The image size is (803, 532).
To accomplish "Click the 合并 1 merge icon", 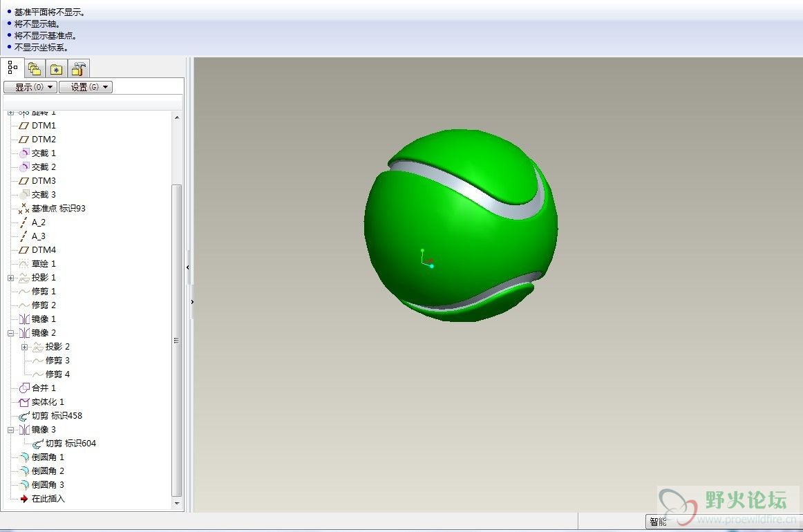I will (24, 388).
